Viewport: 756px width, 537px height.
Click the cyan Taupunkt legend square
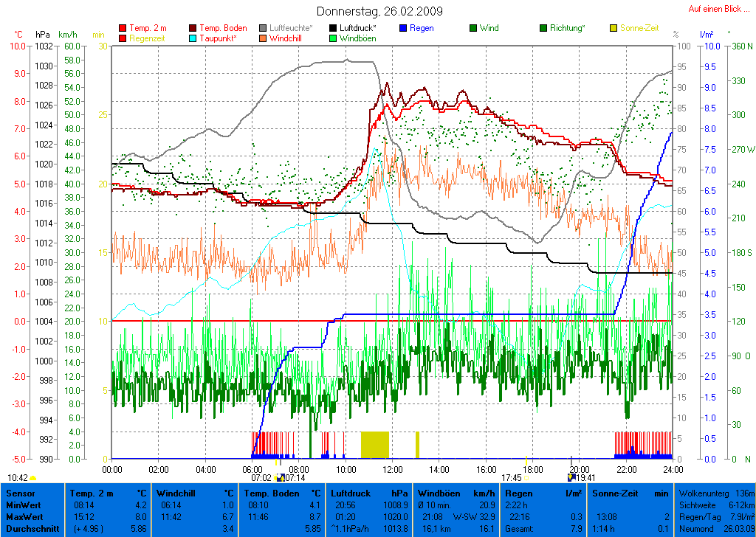pos(193,38)
